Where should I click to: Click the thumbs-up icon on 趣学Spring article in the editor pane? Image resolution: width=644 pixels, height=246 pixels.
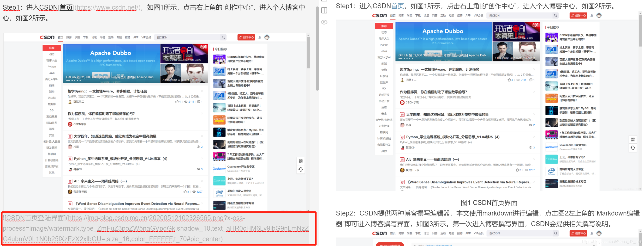(x=177, y=102)
